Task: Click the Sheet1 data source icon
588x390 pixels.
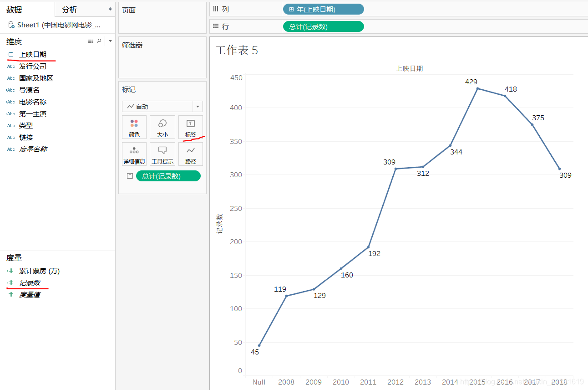Action: pyautogui.click(x=11, y=25)
